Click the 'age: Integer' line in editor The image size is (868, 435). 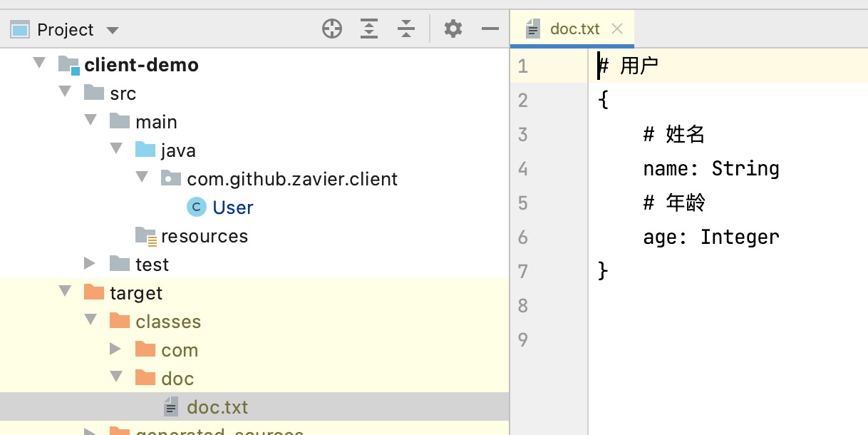coord(711,237)
